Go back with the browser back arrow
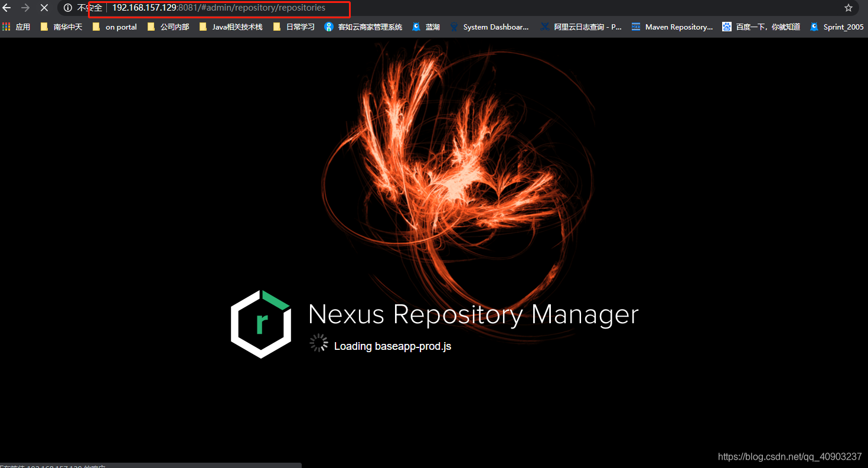 [x=7, y=8]
